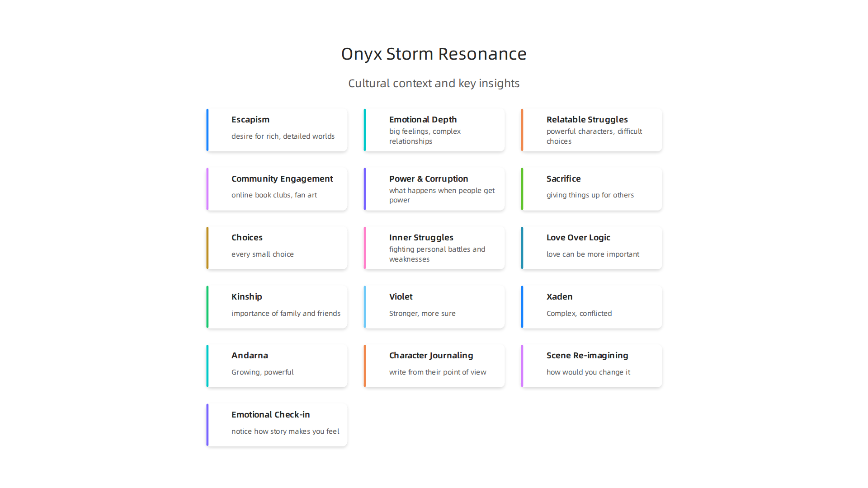Click 'giving things up for others' text

590,195
